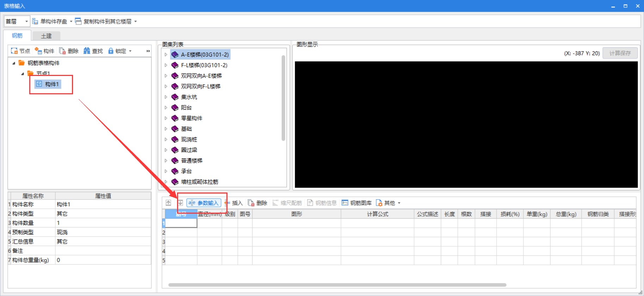Click the move-row-up arrow icon
644x296 pixels.
pos(169,203)
